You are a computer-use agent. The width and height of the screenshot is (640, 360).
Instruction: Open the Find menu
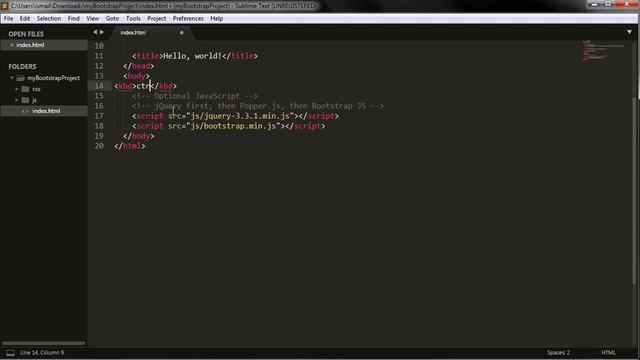pyautogui.click(x=73, y=18)
